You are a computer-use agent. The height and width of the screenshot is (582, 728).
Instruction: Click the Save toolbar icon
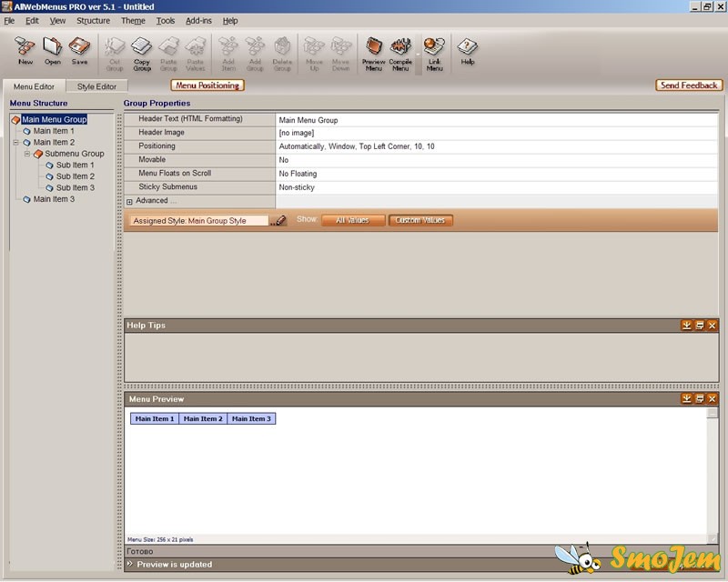[x=79, y=51]
